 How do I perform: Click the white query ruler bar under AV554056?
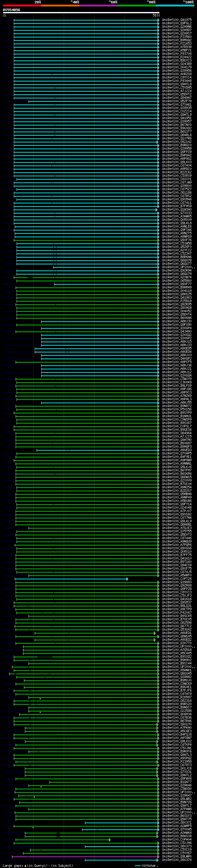(x=81, y=13)
